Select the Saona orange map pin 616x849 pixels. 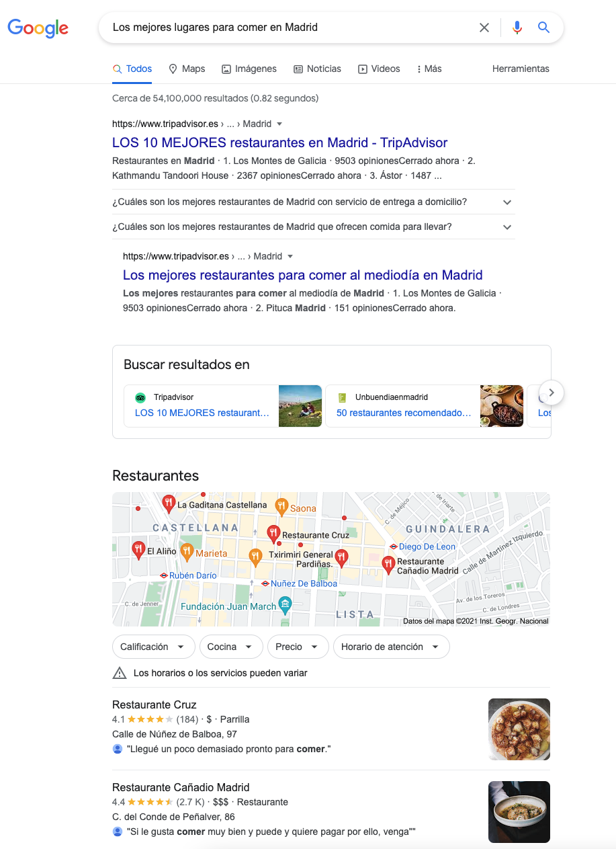pos(281,506)
